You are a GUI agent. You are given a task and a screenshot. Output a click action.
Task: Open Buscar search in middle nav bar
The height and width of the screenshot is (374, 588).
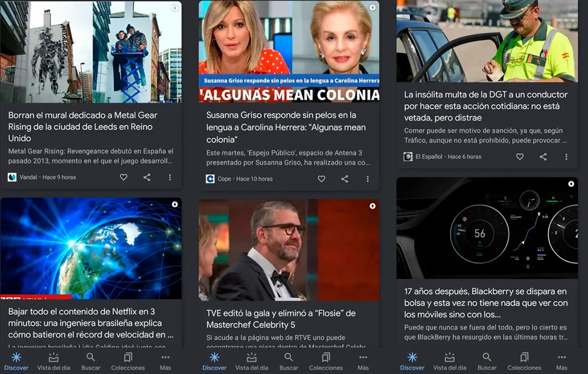(289, 362)
